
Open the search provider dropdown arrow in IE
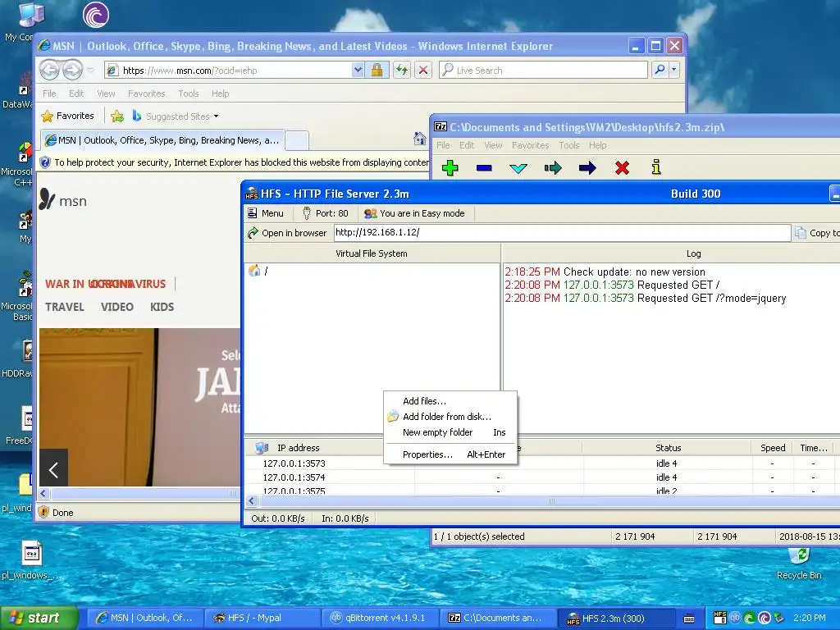pyautogui.click(x=674, y=70)
